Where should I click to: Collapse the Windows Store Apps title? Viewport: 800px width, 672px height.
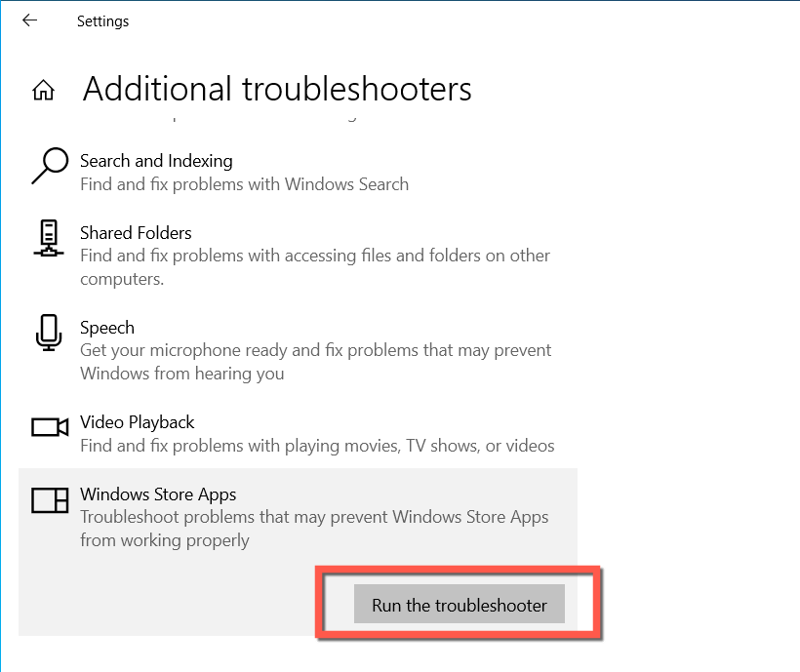point(158,494)
